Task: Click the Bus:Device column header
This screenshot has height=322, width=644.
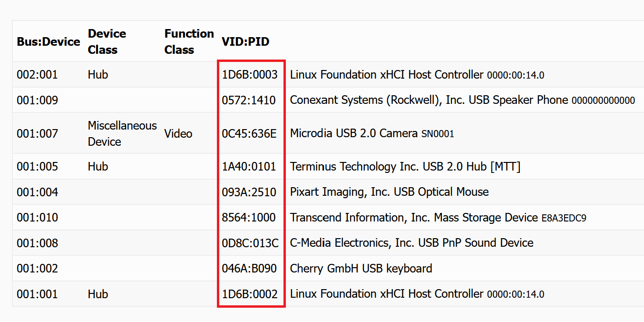Action: [x=48, y=42]
